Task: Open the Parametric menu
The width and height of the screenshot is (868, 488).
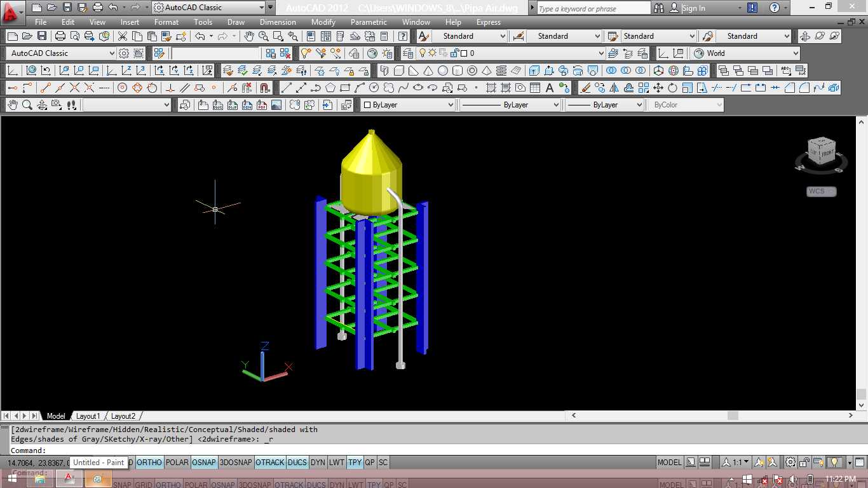Action: [x=369, y=22]
